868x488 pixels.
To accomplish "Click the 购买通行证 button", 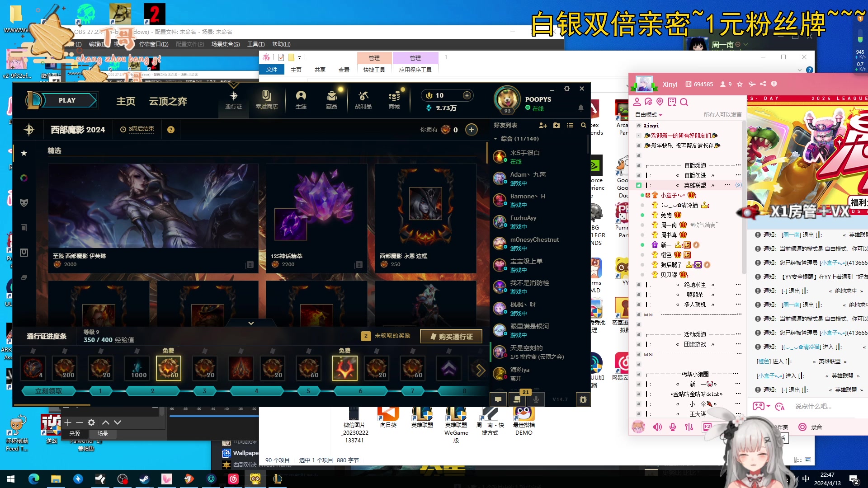I will [451, 337].
